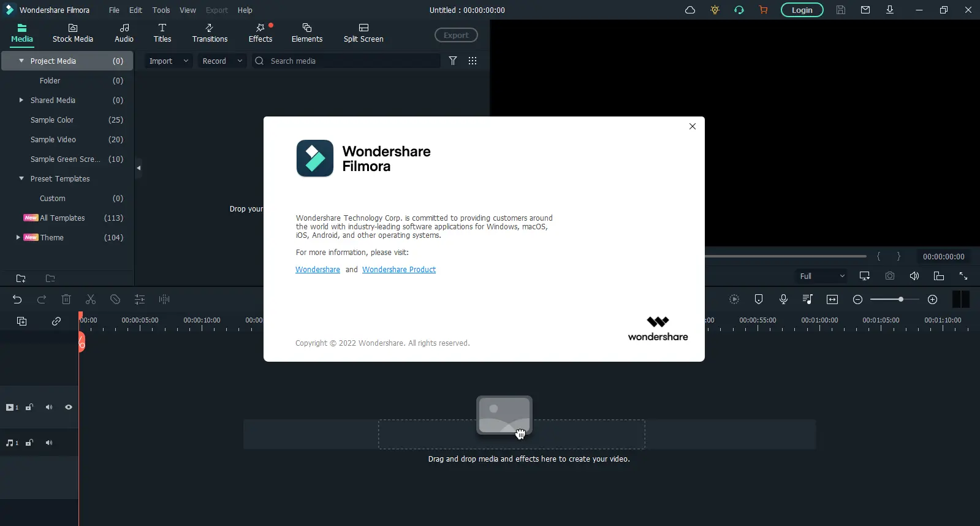This screenshot has height=526, width=980.
Task: Toggle lock on audio track 1
Action: tap(29, 443)
